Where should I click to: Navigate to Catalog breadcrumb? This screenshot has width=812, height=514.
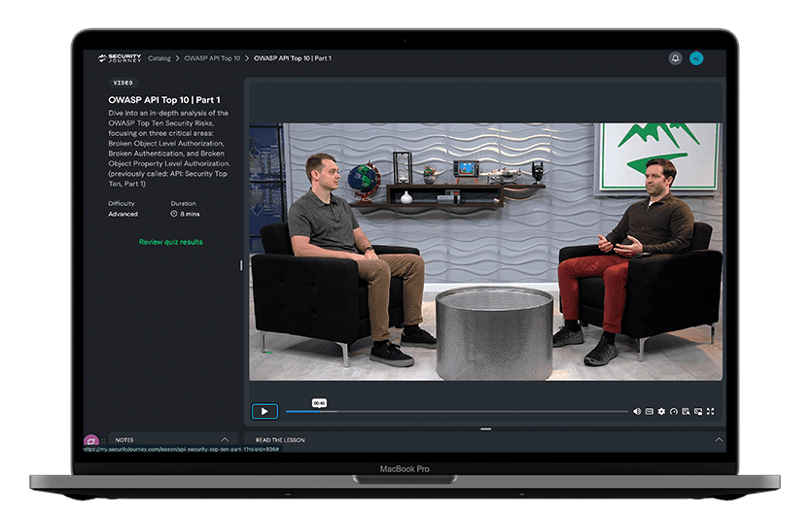159,58
